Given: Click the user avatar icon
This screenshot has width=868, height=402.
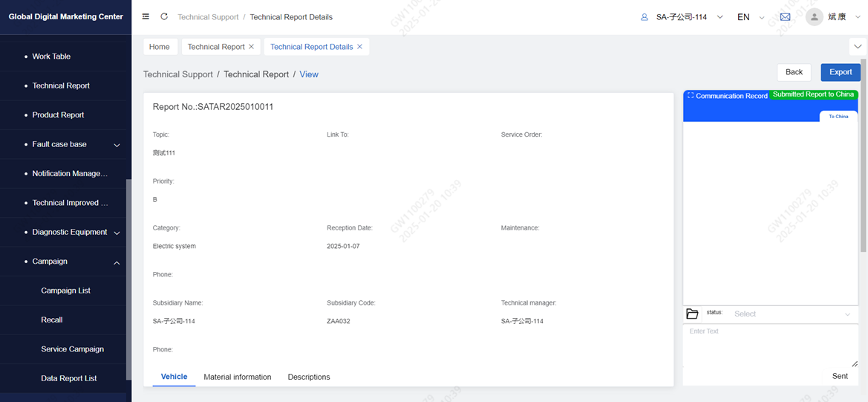Looking at the screenshot, I should click(815, 16).
